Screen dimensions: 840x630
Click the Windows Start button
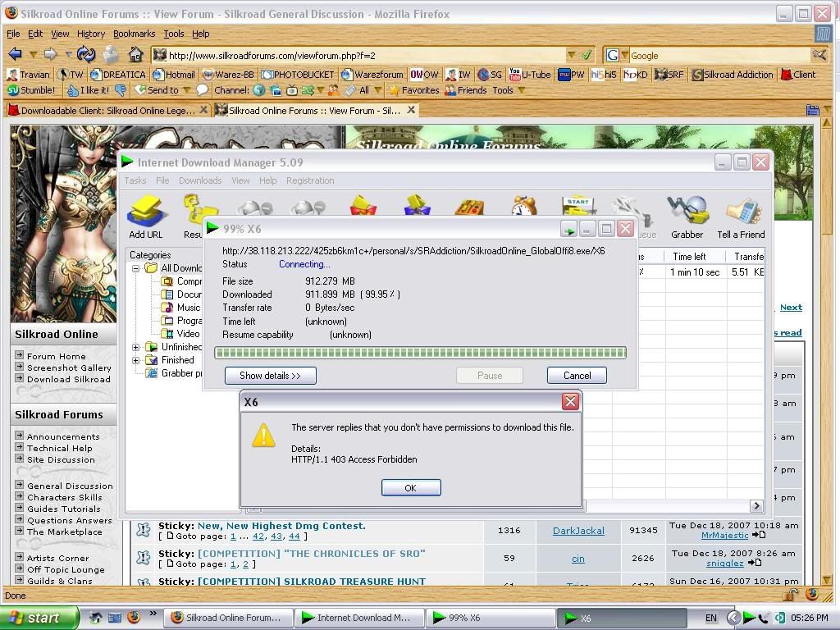tap(39, 618)
